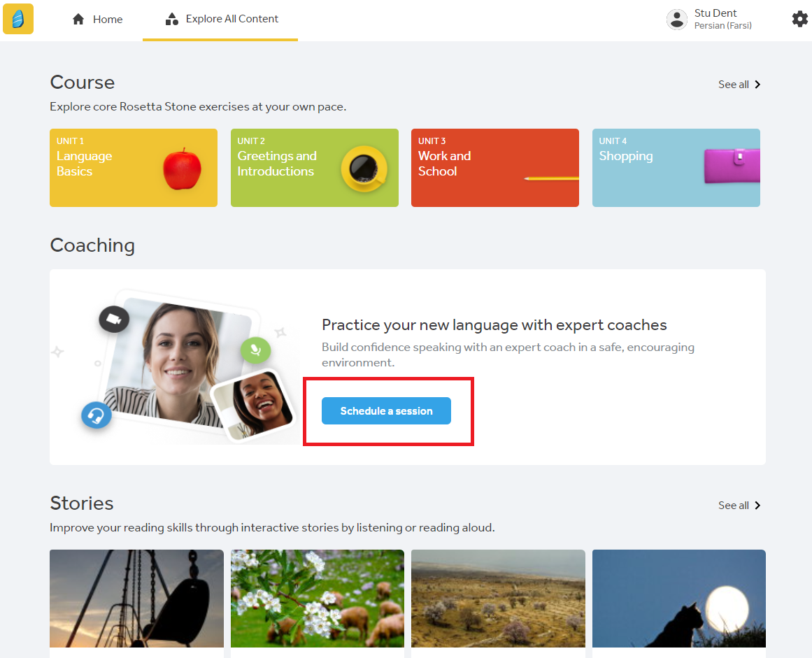
Task: Click the video camera icon in coaching image
Action: coord(114,320)
